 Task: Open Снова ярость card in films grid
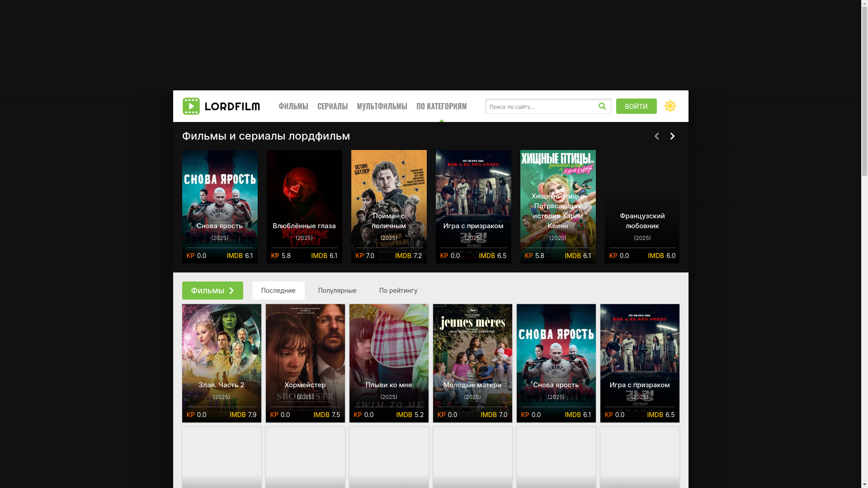pyautogui.click(x=556, y=363)
